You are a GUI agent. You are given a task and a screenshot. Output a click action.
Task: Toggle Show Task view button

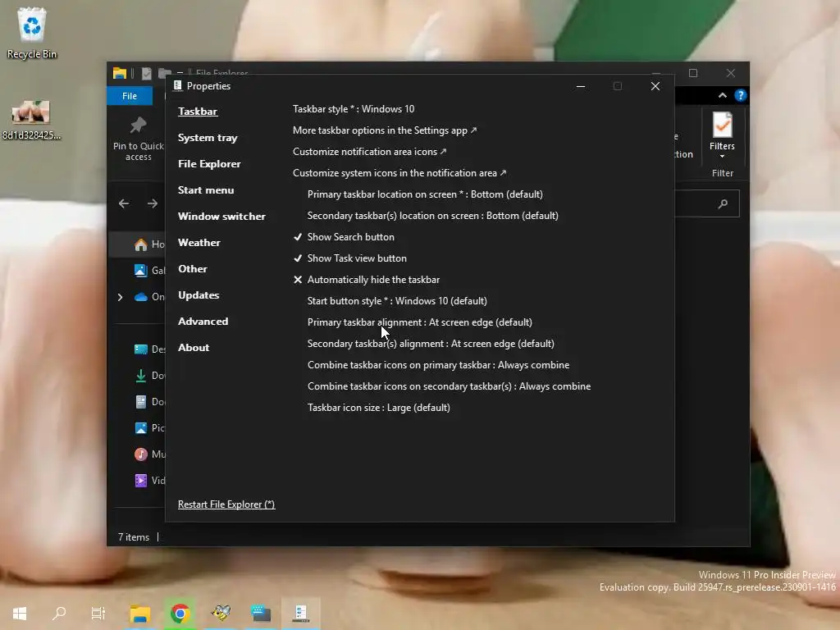click(349, 258)
